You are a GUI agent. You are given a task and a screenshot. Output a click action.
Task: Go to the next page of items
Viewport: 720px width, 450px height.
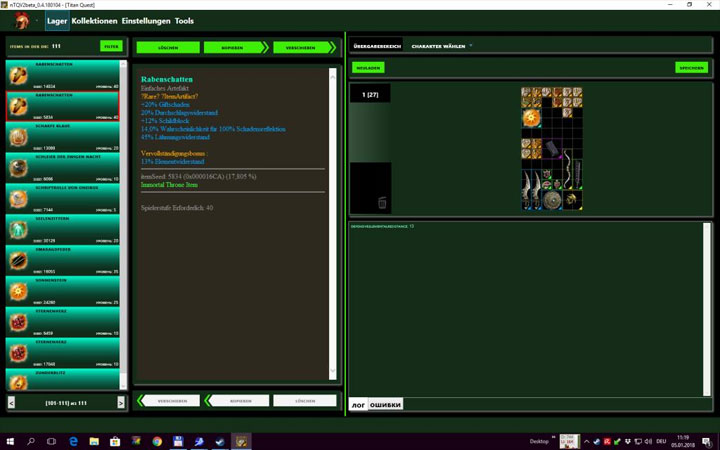[x=121, y=402]
